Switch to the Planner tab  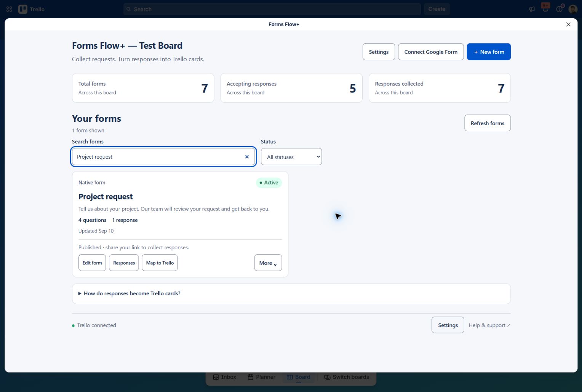(261, 377)
